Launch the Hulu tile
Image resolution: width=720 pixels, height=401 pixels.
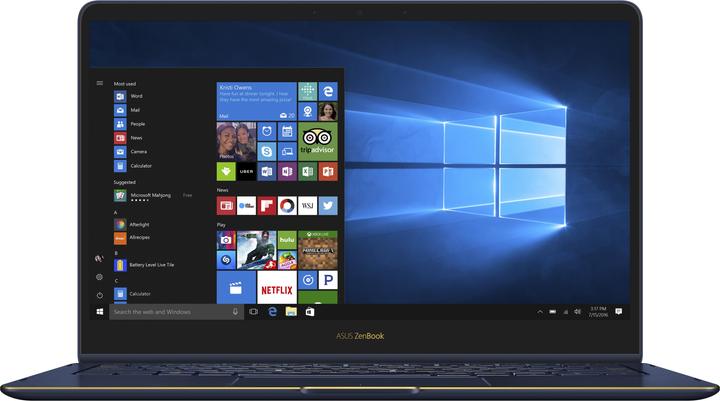287,240
